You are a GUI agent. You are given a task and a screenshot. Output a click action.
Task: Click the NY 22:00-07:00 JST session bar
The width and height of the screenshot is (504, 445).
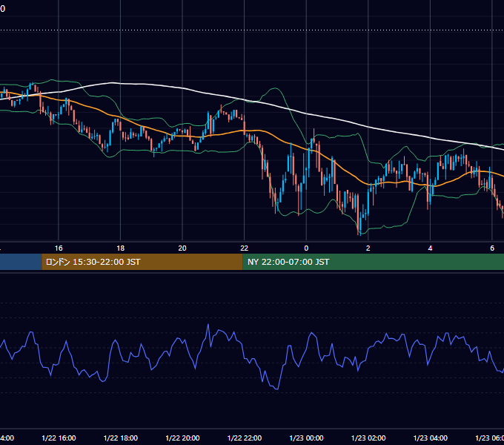tap(373, 262)
